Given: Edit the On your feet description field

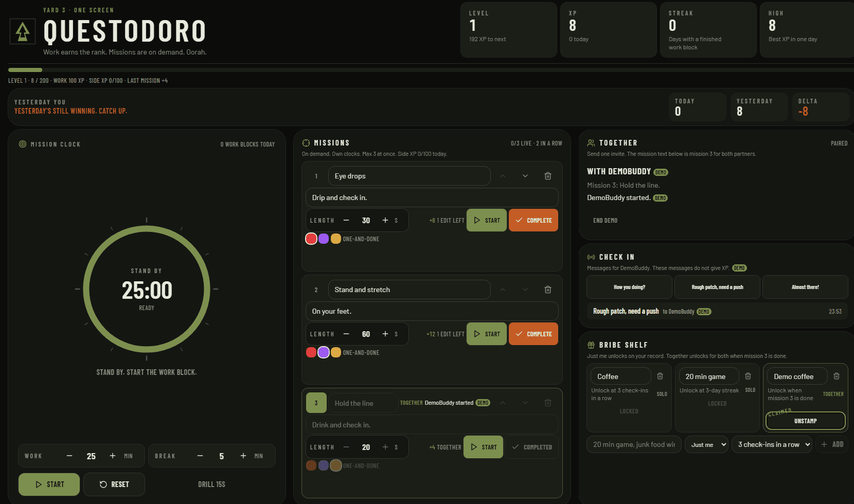Looking at the screenshot, I should click(x=432, y=311).
